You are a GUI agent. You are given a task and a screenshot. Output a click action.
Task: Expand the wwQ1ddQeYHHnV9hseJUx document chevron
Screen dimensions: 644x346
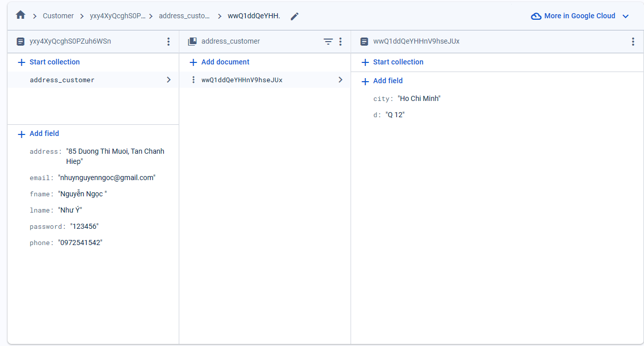tap(340, 80)
